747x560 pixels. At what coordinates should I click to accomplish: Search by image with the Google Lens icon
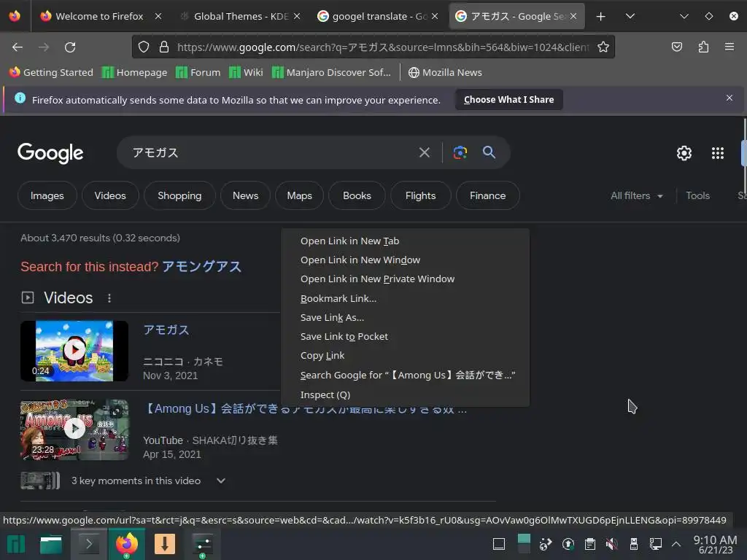[460, 152]
